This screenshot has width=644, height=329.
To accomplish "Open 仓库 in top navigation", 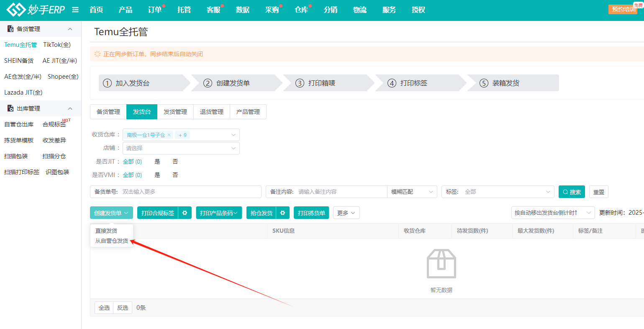I will click(x=301, y=10).
